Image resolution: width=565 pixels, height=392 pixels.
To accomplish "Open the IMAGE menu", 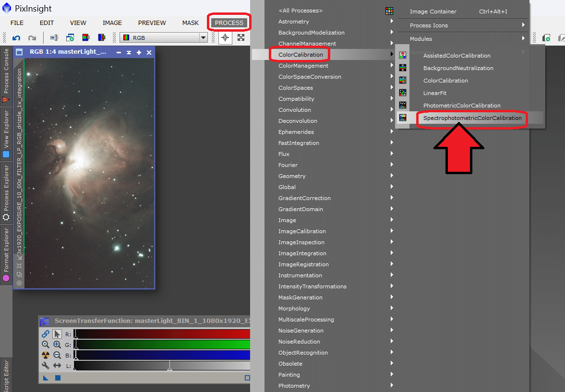I will [x=112, y=23].
